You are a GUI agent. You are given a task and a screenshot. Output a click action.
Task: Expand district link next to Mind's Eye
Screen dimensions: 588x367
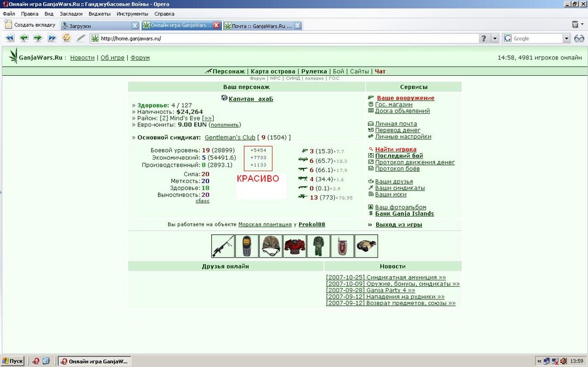click(x=208, y=118)
